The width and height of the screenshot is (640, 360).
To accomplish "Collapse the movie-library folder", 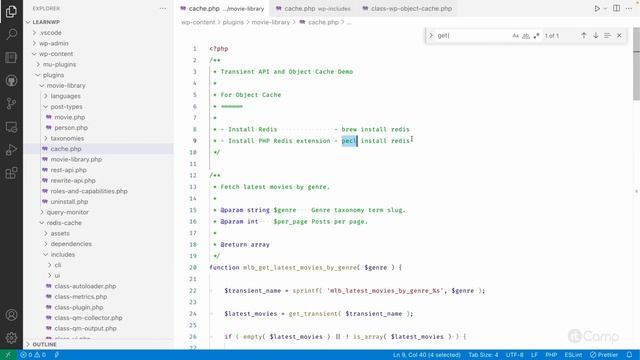I will coord(42,86).
